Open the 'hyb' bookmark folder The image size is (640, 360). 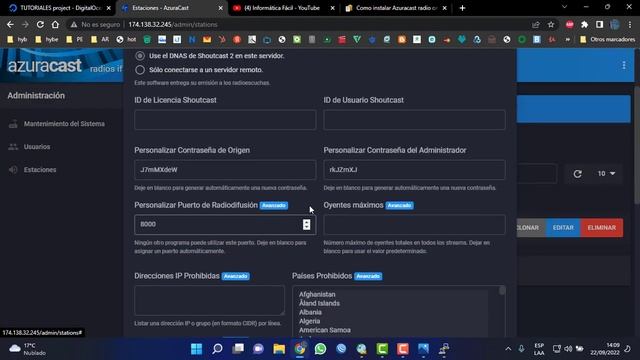pyautogui.click(x=17, y=40)
